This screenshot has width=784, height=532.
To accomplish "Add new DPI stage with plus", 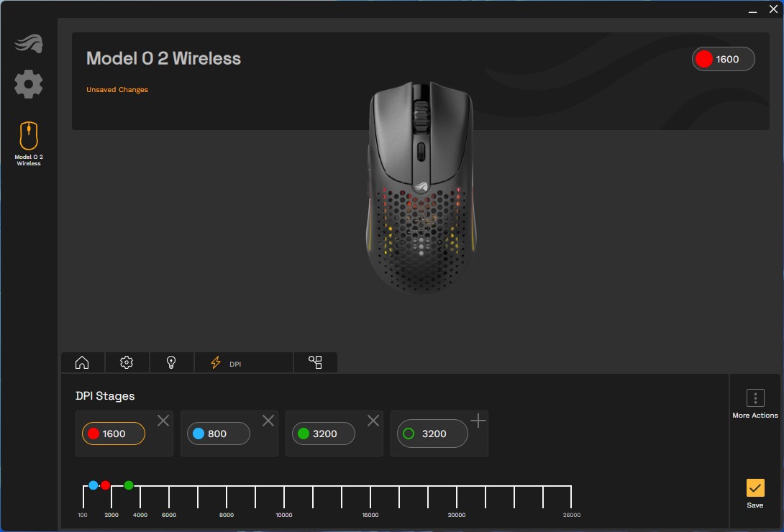I will tap(478, 421).
